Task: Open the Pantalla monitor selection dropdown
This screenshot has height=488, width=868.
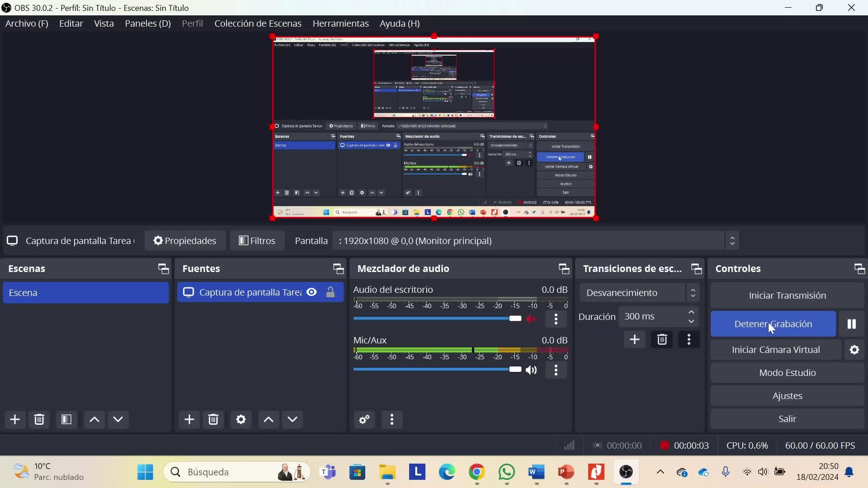Action: [x=535, y=241]
